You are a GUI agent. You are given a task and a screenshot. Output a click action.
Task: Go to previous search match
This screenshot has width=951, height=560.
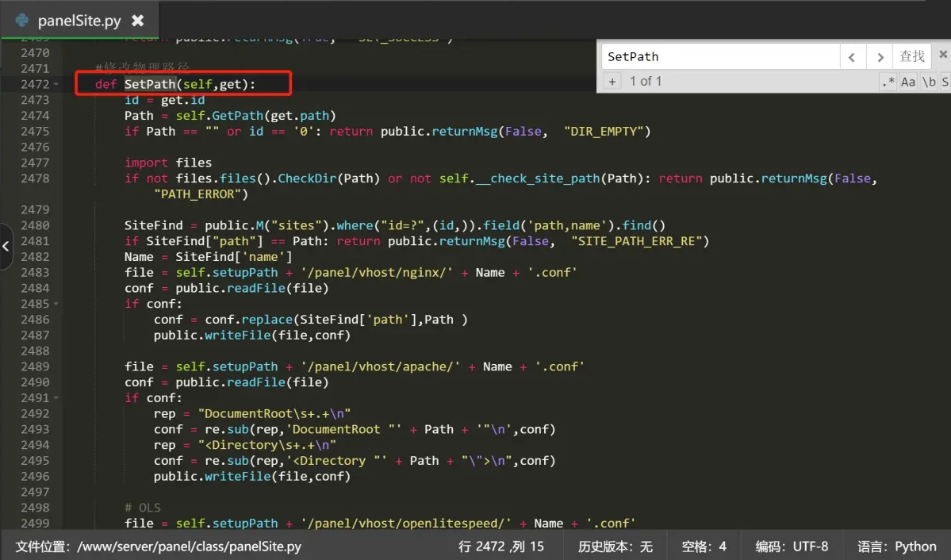[x=852, y=56]
